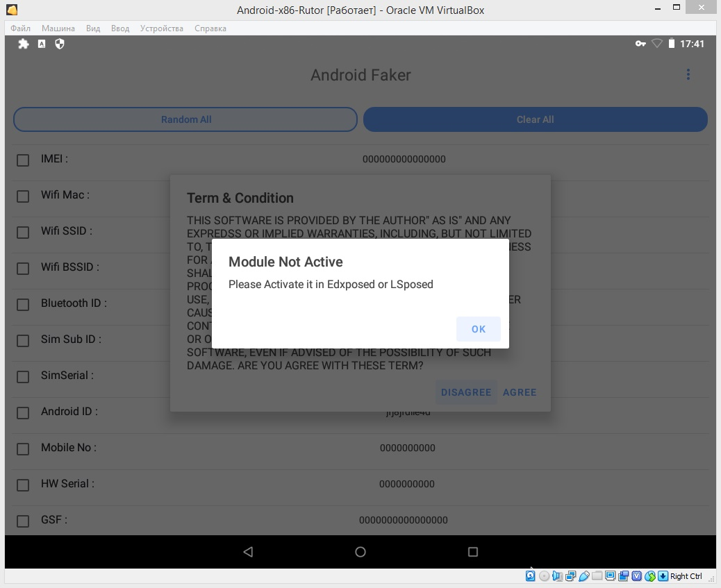Enable the Mobile No checkbox
The image size is (721, 588).
[x=23, y=448]
